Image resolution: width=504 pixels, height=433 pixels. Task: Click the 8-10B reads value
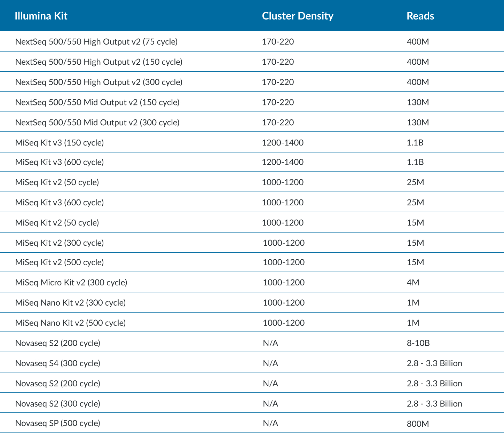(418, 343)
